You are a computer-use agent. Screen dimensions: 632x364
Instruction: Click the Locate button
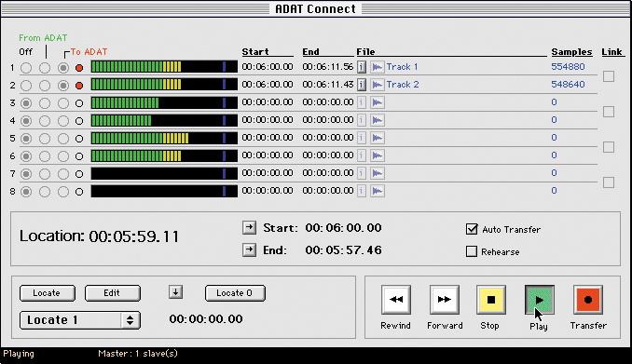tap(48, 293)
